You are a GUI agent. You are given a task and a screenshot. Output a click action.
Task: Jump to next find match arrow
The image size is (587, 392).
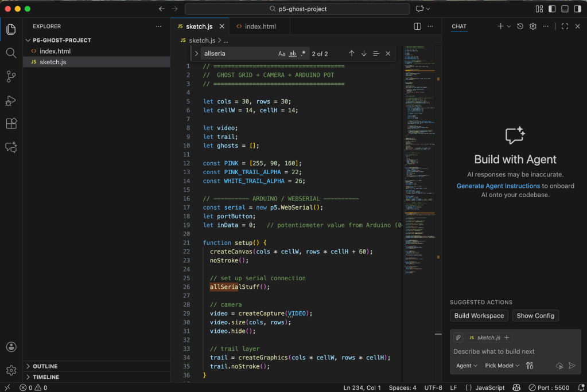364,53
